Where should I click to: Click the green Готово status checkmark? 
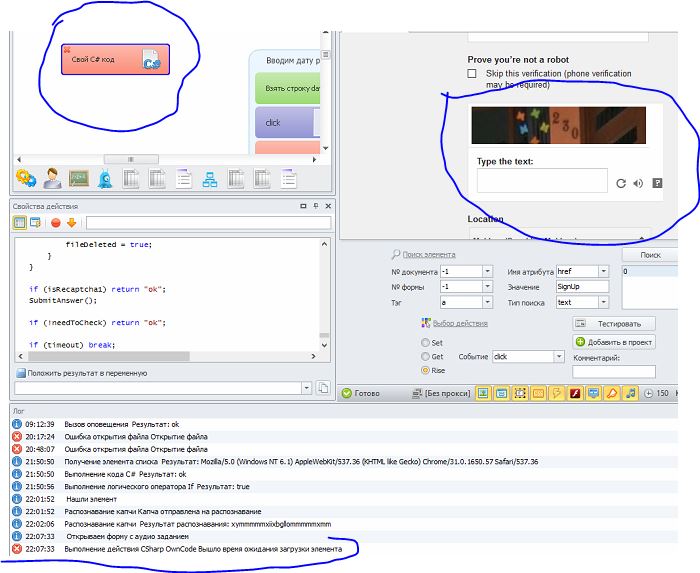346,393
